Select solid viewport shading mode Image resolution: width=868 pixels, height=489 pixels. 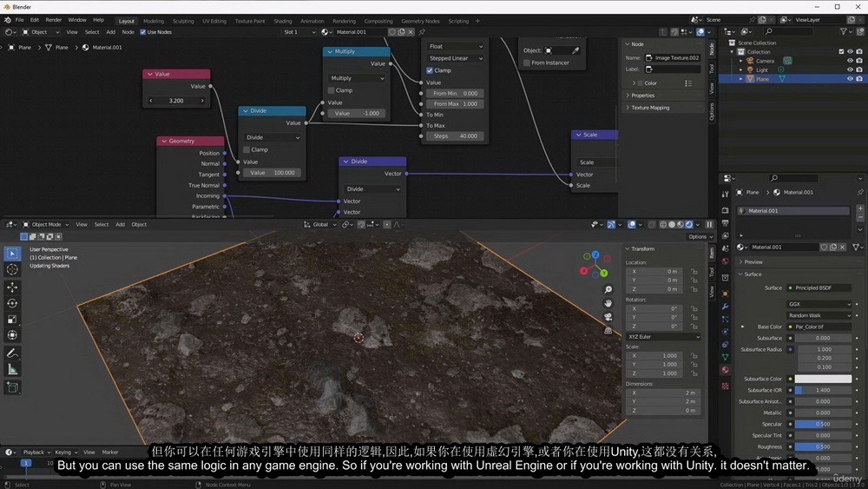pyautogui.click(x=672, y=224)
